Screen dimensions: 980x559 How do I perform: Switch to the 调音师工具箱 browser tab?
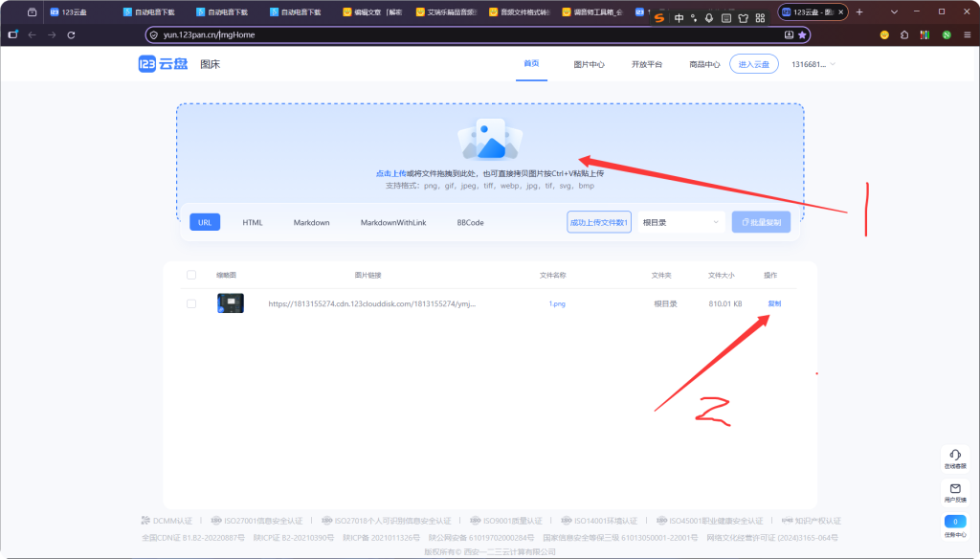click(x=591, y=11)
